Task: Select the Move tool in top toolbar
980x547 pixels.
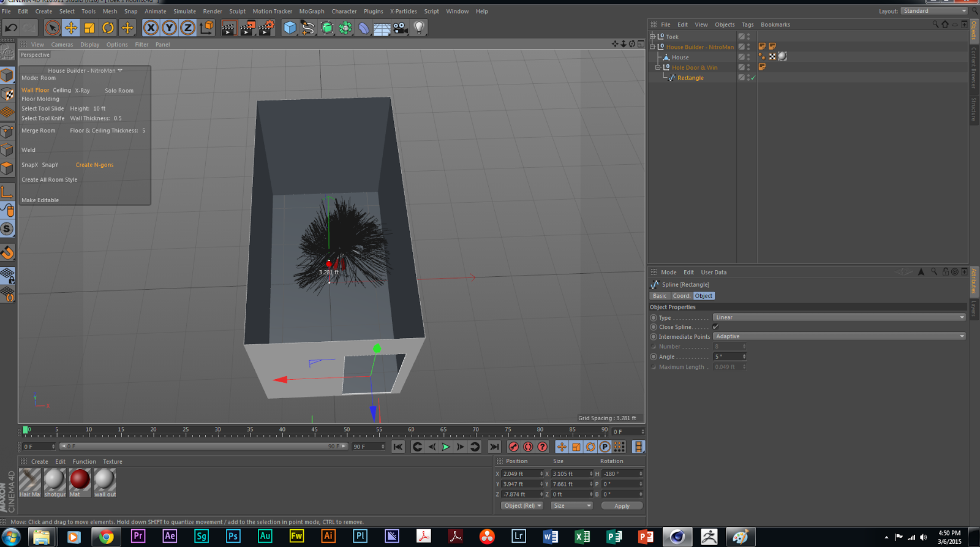Action: point(71,28)
